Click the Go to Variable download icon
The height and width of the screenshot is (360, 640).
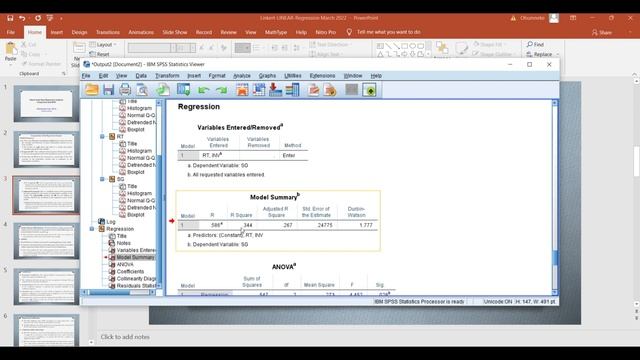click(x=276, y=90)
